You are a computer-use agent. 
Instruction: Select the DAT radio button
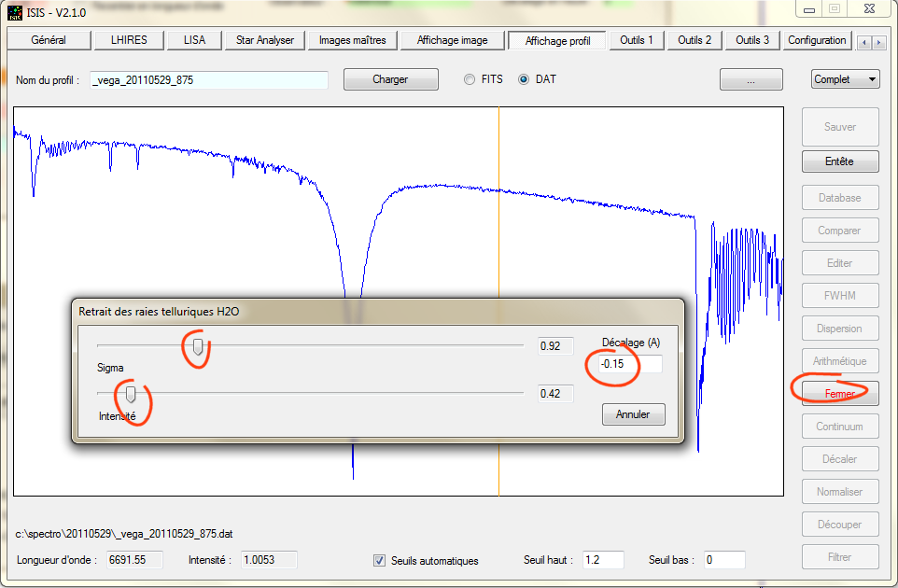tap(524, 79)
